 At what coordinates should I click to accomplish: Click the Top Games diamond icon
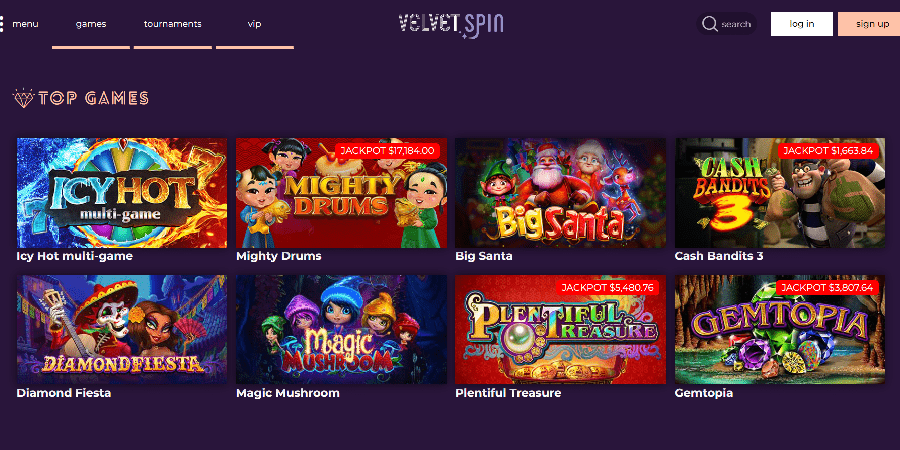point(24,98)
